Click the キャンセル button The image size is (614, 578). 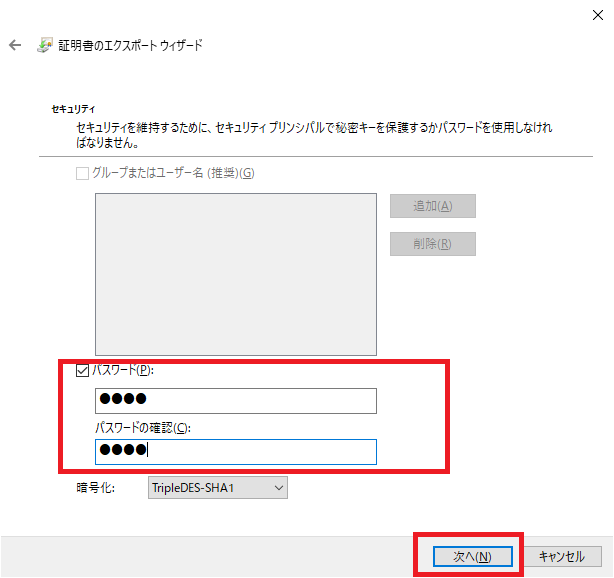[x=562, y=556]
